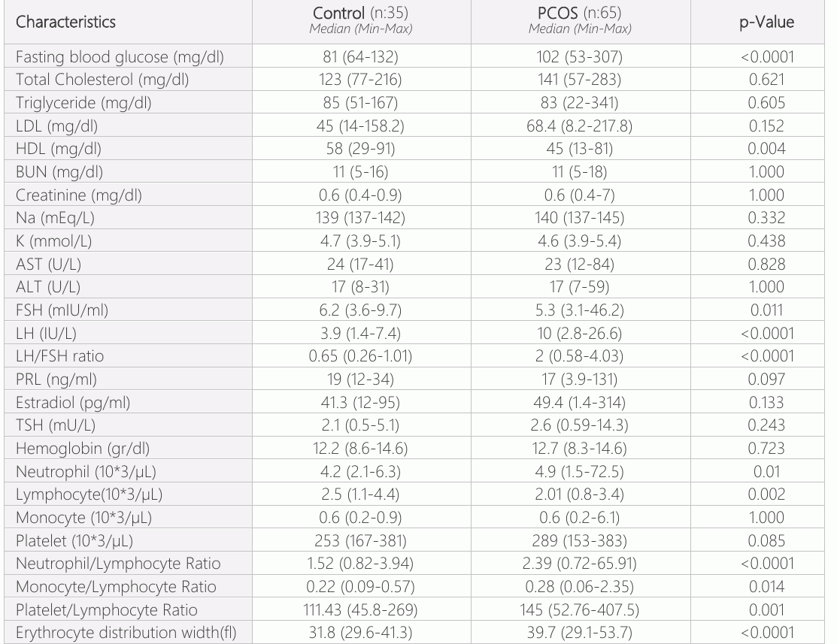837x644 pixels.
Task: Select the Erythrocyte distribution width PCOS value
Action: click(x=580, y=633)
